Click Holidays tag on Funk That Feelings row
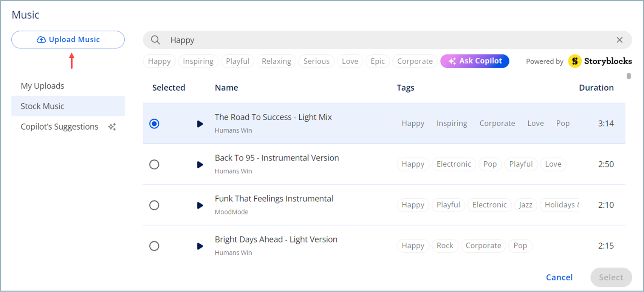 click(x=560, y=205)
